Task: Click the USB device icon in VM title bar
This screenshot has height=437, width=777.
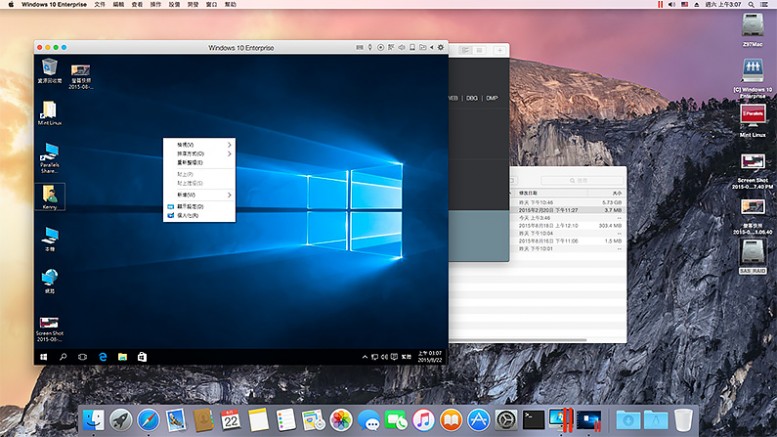Action: [x=412, y=48]
